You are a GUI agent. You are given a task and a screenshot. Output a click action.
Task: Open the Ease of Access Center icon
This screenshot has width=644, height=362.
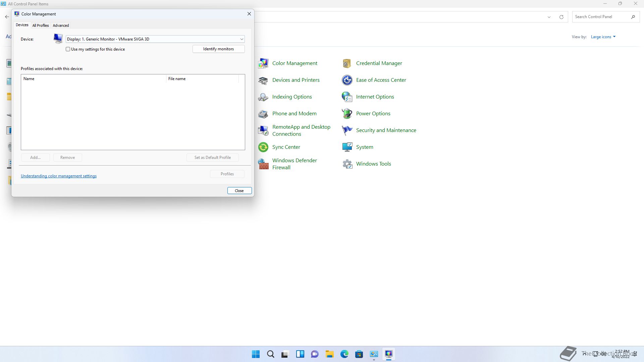(x=347, y=80)
